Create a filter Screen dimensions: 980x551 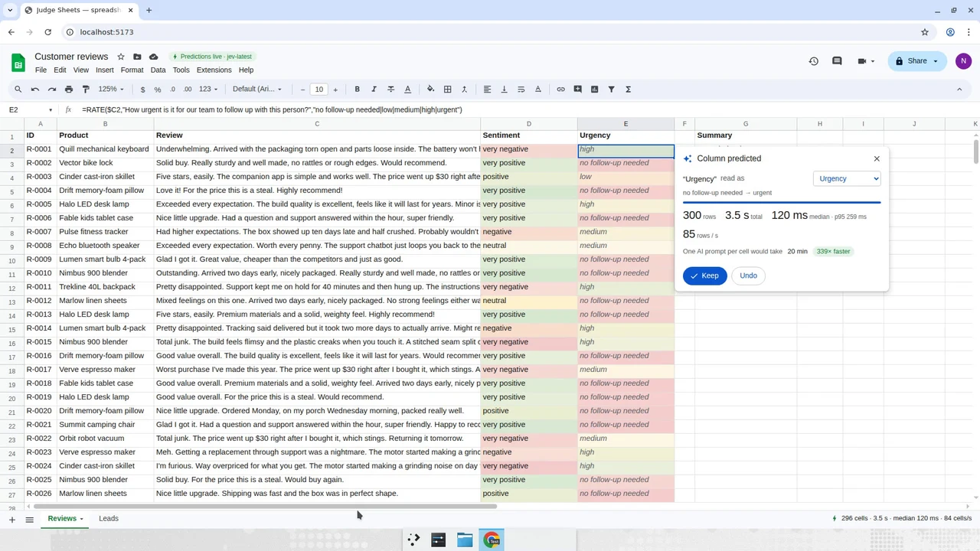point(611,90)
